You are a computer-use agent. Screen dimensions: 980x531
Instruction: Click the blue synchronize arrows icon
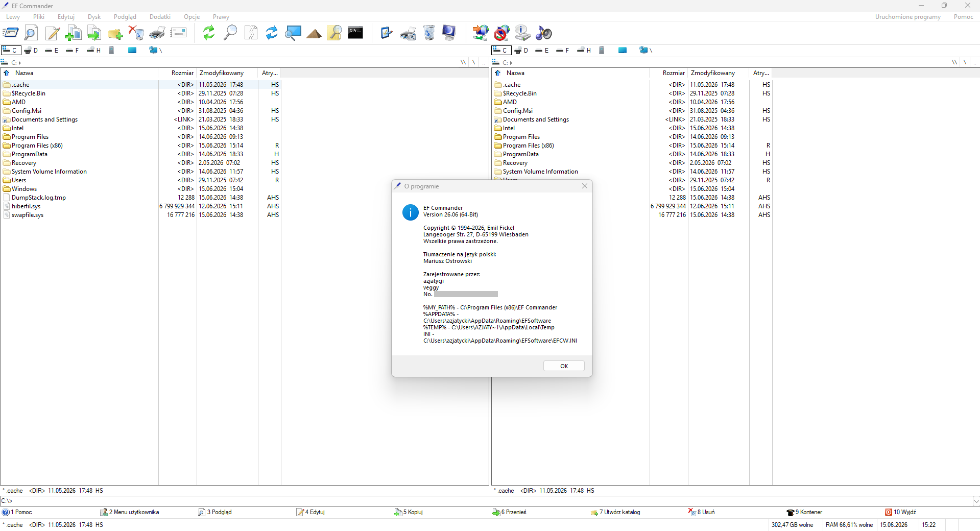pyautogui.click(x=272, y=33)
